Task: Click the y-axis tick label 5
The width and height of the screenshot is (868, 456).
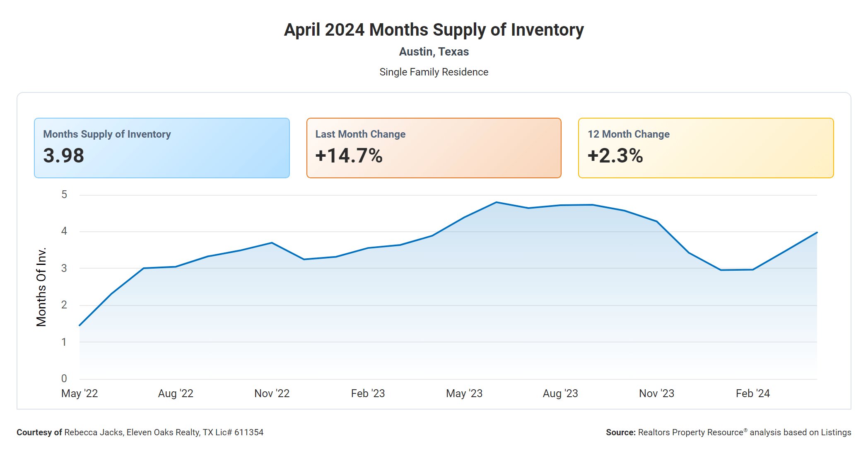Action: coord(64,195)
